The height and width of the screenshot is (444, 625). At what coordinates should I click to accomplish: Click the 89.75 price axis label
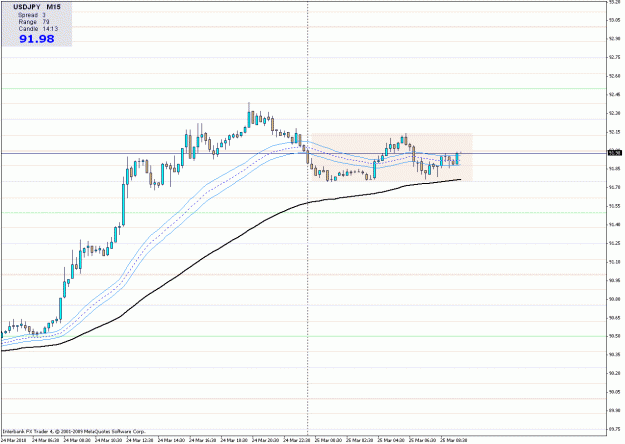click(x=615, y=429)
